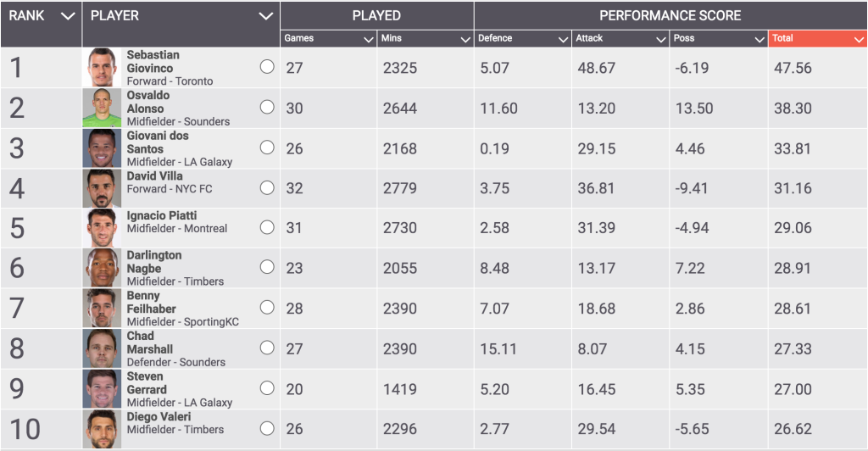Screen dimensions: 868x451
Task: Open the PLAYER column dropdown arrow
Action: coord(266,16)
